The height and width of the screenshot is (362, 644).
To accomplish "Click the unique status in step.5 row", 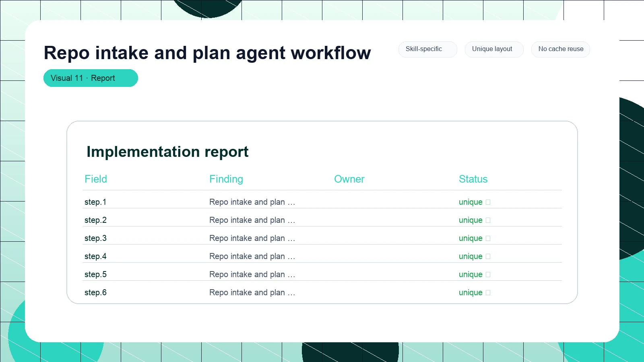I will (475, 274).
